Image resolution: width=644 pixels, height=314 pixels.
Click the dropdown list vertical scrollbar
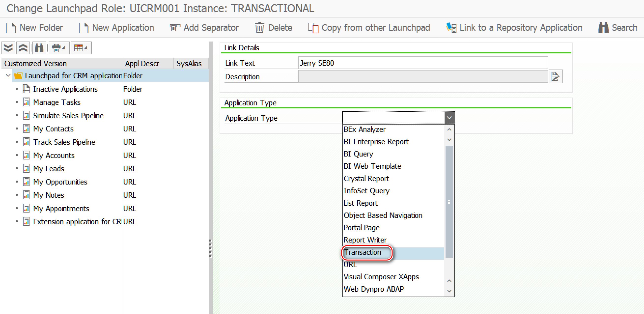pyautogui.click(x=449, y=201)
